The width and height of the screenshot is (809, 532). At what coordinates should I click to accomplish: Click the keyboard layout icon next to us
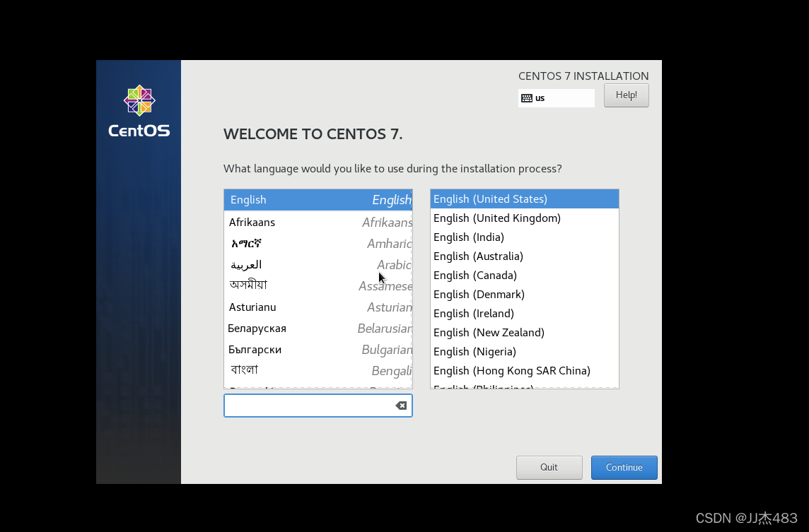coord(527,98)
